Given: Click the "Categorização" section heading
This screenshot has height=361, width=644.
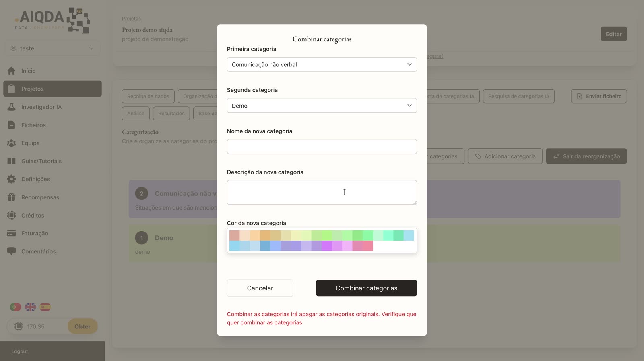Looking at the screenshot, I should (140, 132).
